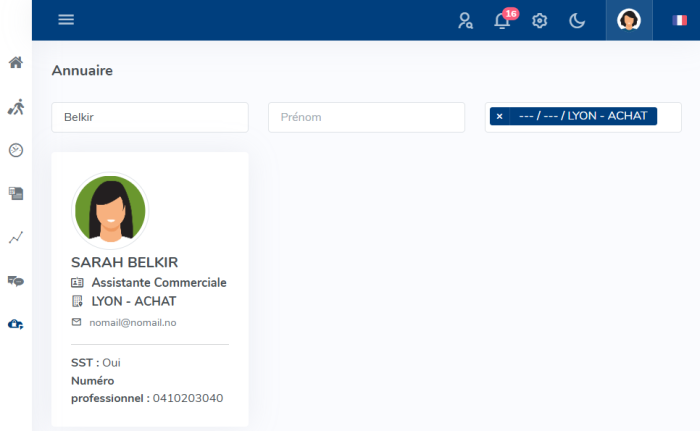Open the clock sidebar icon
Image resolution: width=700 pixels, height=431 pixels.
[x=15, y=150]
